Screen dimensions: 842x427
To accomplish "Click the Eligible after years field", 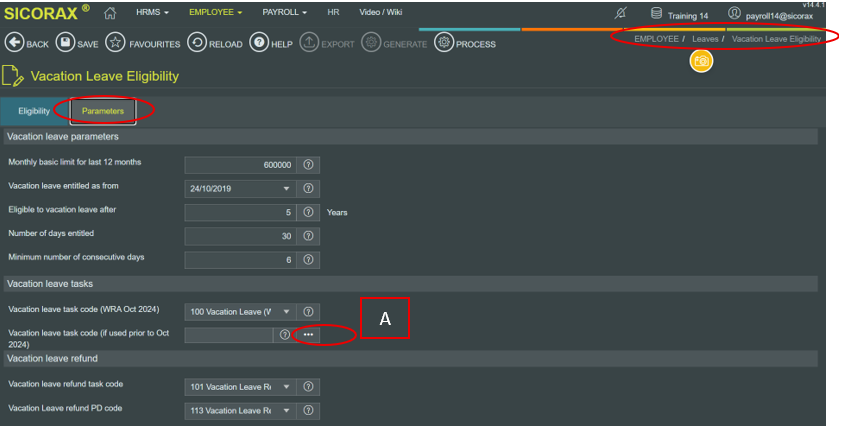I will pos(241,212).
